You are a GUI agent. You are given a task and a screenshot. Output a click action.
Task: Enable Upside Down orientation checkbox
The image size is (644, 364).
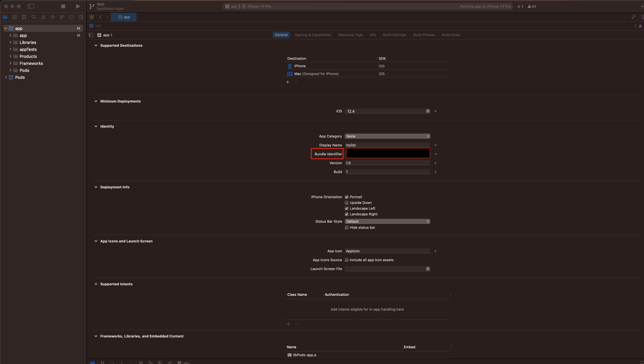click(x=346, y=203)
